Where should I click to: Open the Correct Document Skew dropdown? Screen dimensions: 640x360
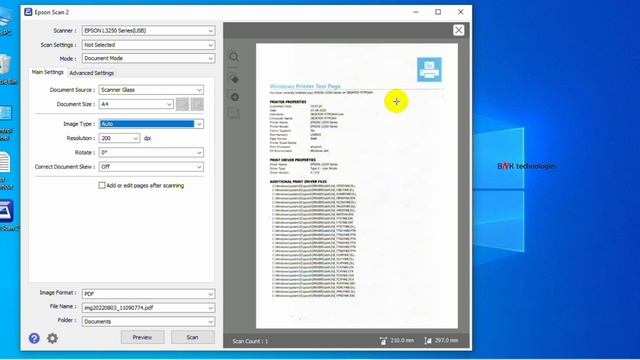(x=151, y=167)
